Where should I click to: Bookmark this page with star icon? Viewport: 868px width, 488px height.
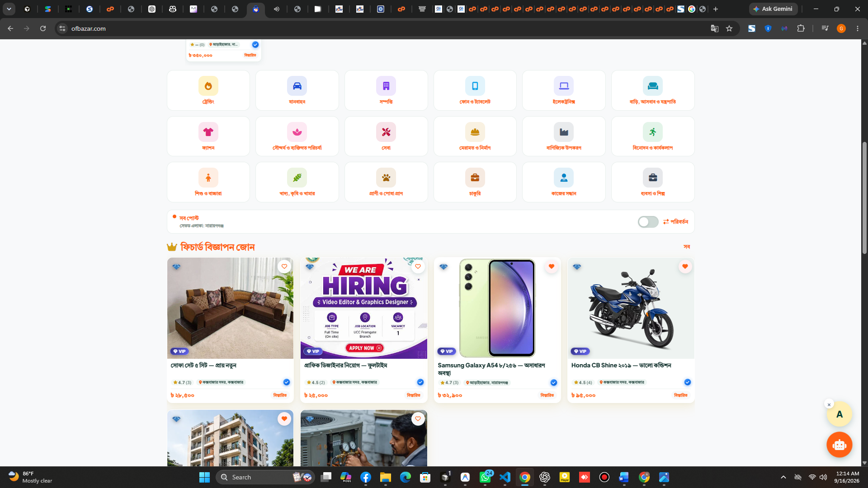(x=729, y=28)
